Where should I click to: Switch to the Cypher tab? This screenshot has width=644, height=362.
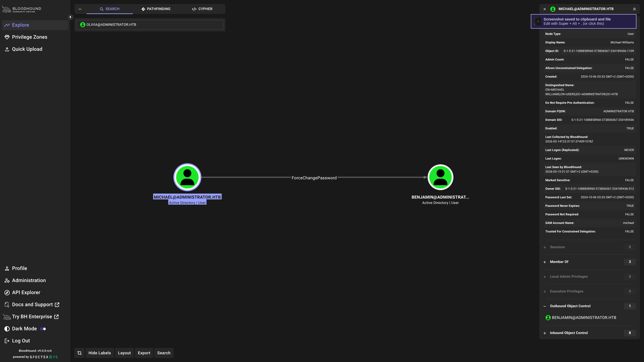coord(202,9)
